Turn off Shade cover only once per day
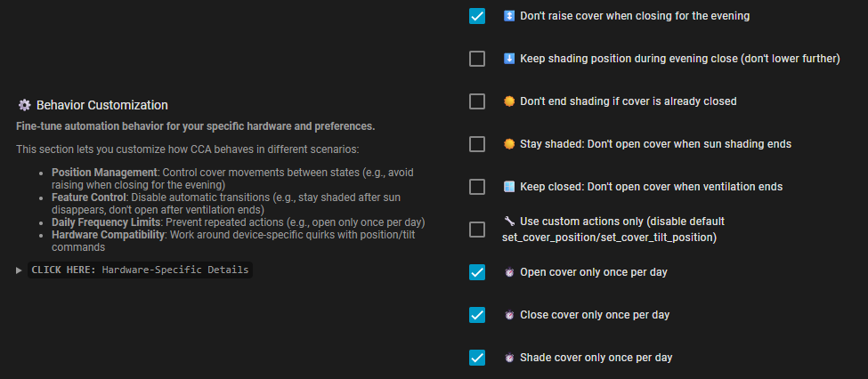 click(x=477, y=358)
